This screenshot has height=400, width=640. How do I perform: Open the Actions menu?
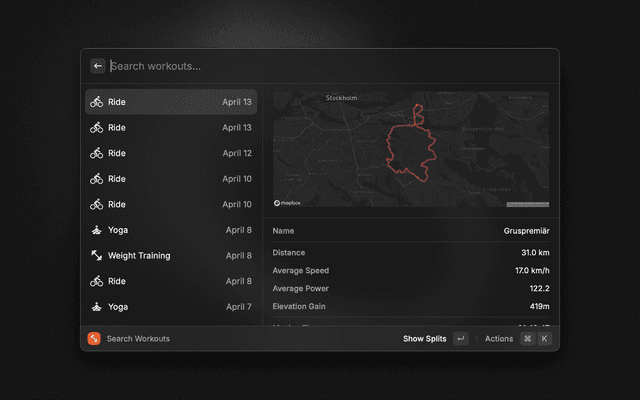(498, 339)
